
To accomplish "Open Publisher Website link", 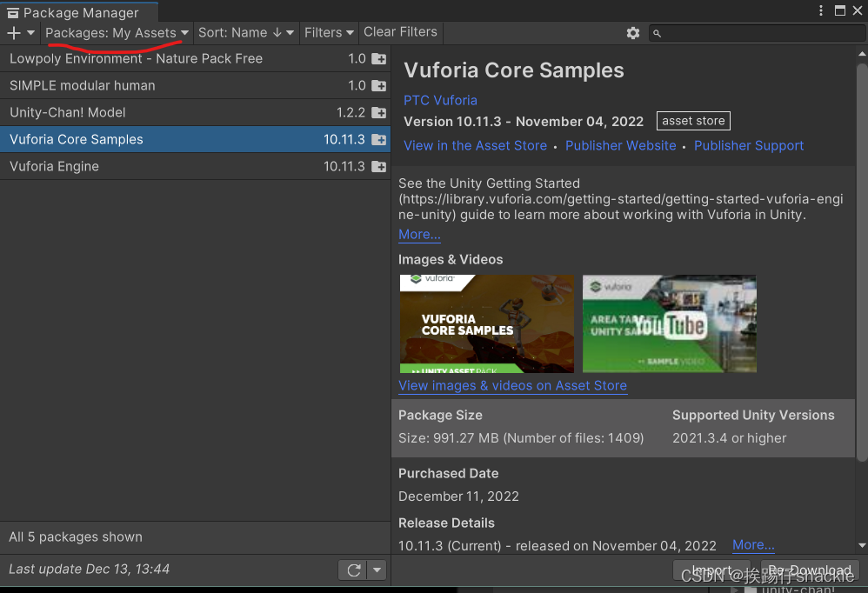I will 620,146.
